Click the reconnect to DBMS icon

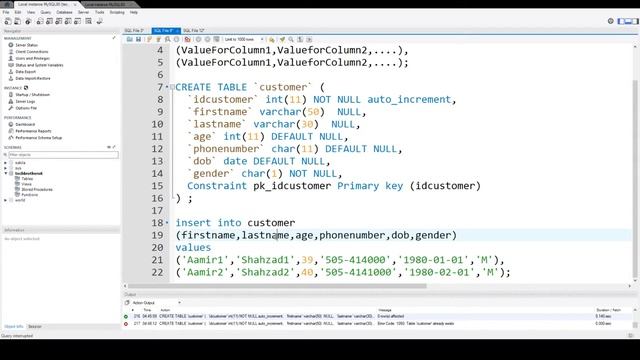(x=100, y=21)
